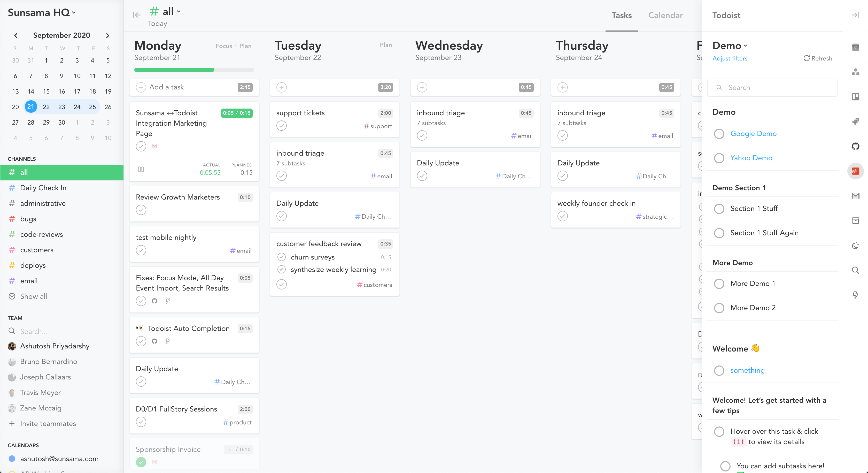Viewport: 868px width, 473px height.
Task: Click the 0:05 / 0:15 timer badge
Action: pos(237,113)
